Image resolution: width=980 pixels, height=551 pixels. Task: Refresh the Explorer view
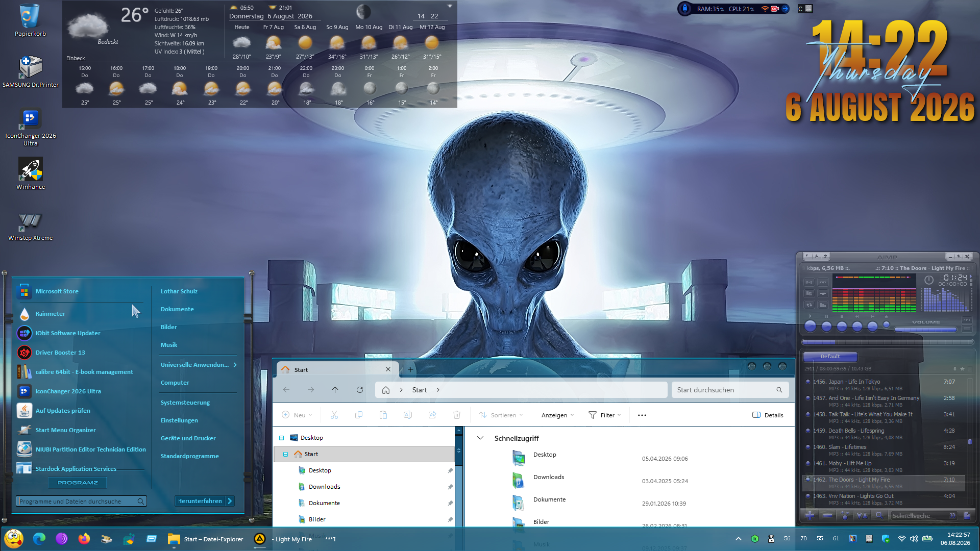(360, 390)
